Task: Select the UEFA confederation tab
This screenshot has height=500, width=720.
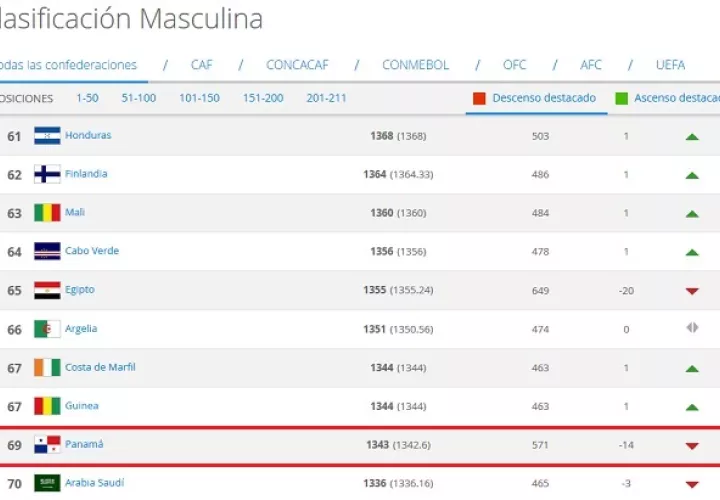Action: tap(670, 65)
